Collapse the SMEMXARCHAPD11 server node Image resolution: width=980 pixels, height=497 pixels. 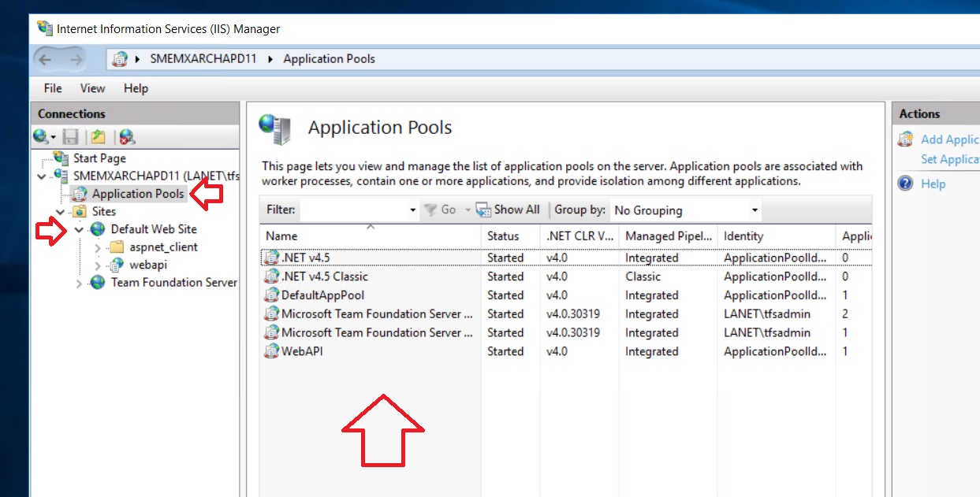point(42,176)
